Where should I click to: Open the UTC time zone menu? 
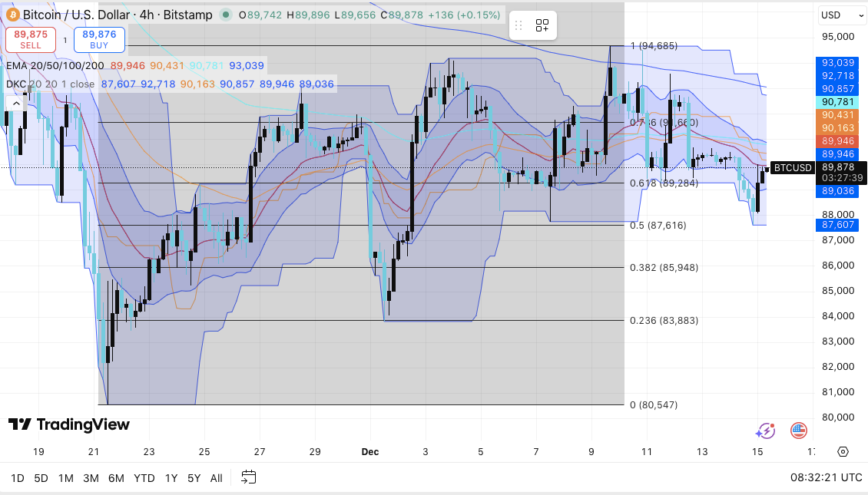826,477
